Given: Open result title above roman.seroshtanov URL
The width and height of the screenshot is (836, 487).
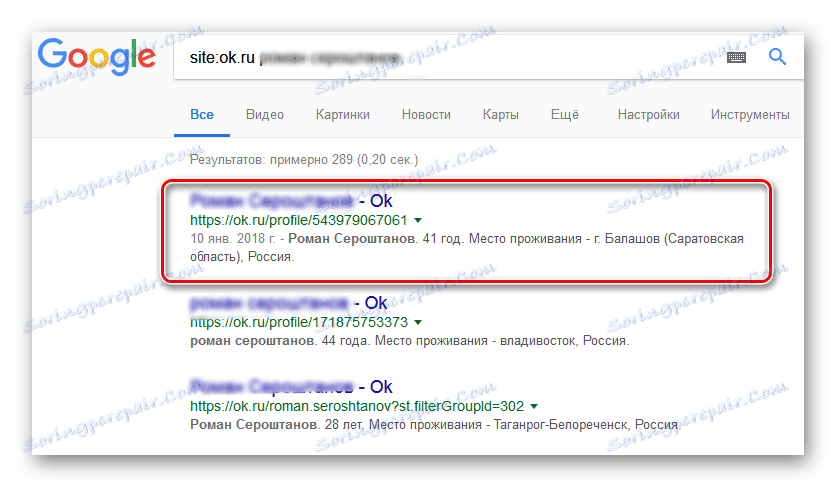Looking at the screenshot, I should pos(291,386).
